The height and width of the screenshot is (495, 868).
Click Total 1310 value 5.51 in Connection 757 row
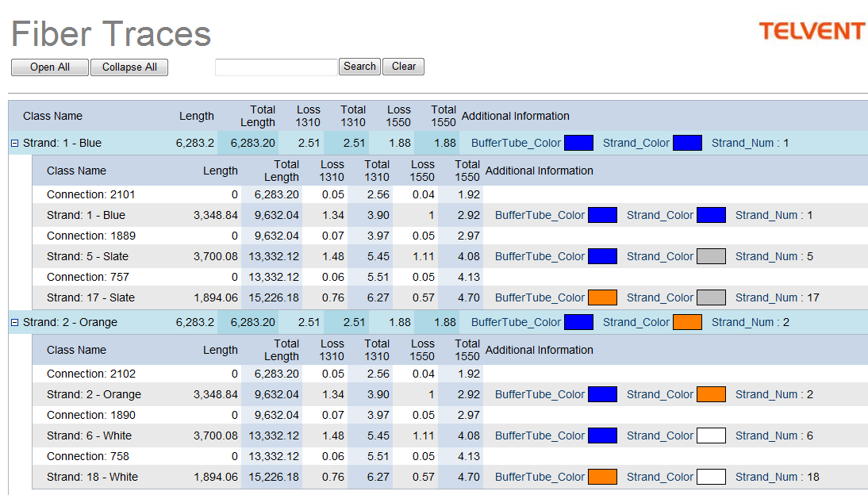pyautogui.click(x=378, y=277)
